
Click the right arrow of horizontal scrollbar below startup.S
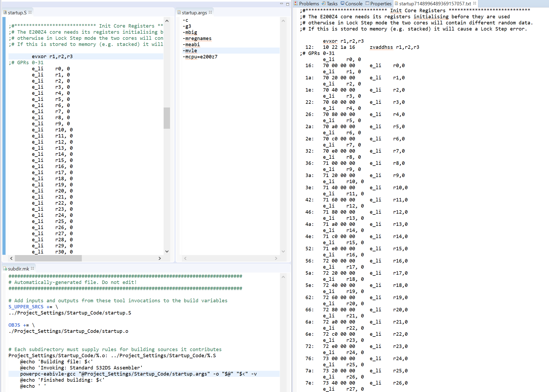[x=160, y=258]
